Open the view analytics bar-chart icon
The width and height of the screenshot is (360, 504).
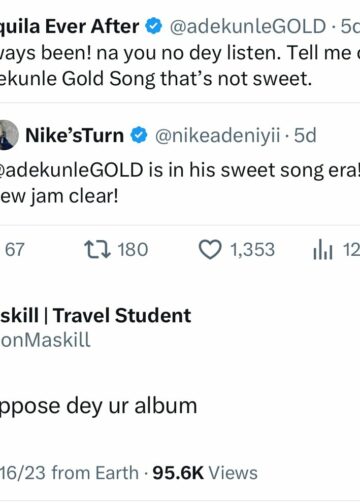click(x=323, y=250)
